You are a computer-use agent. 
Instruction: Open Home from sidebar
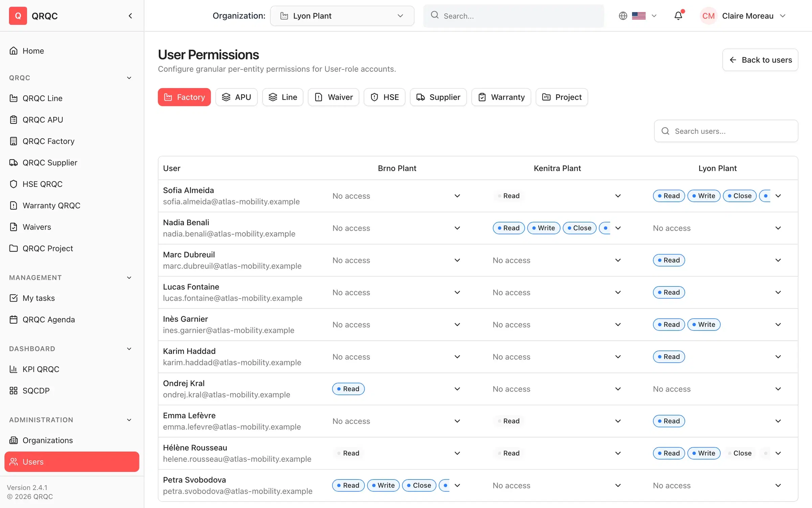(72, 51)
